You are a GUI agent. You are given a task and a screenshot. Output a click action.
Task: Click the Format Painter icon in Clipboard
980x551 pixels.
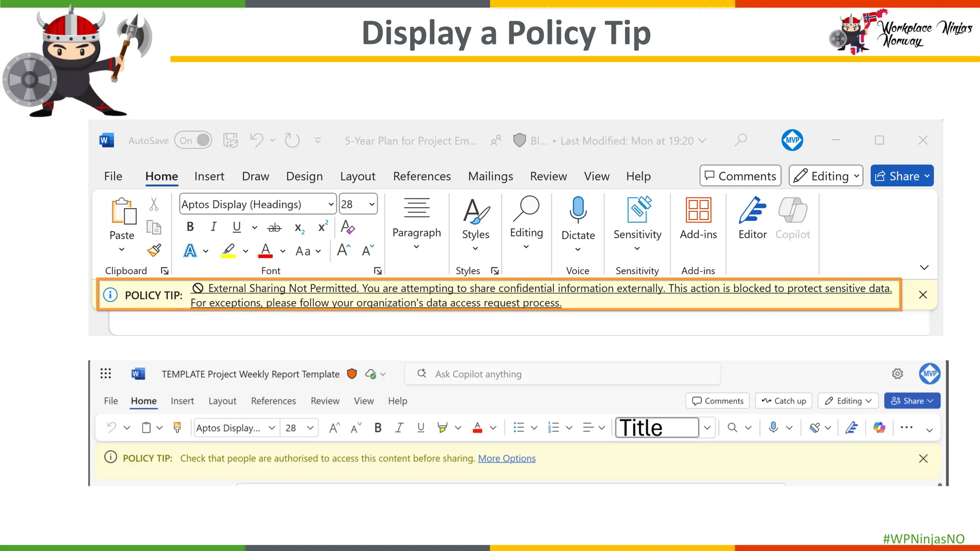(x=154, y=250)
